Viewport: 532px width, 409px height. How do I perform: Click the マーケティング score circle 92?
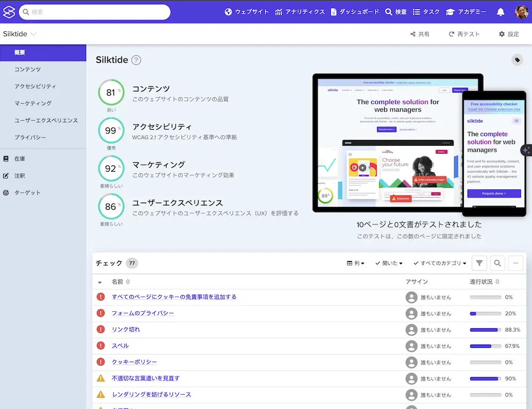pyautogui.click(x=111, y=168)
